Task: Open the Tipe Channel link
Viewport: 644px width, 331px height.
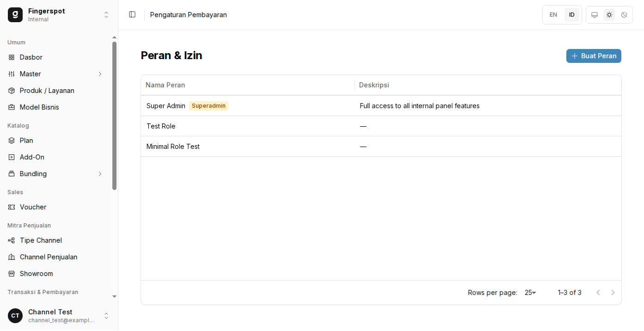Action: 55,240
